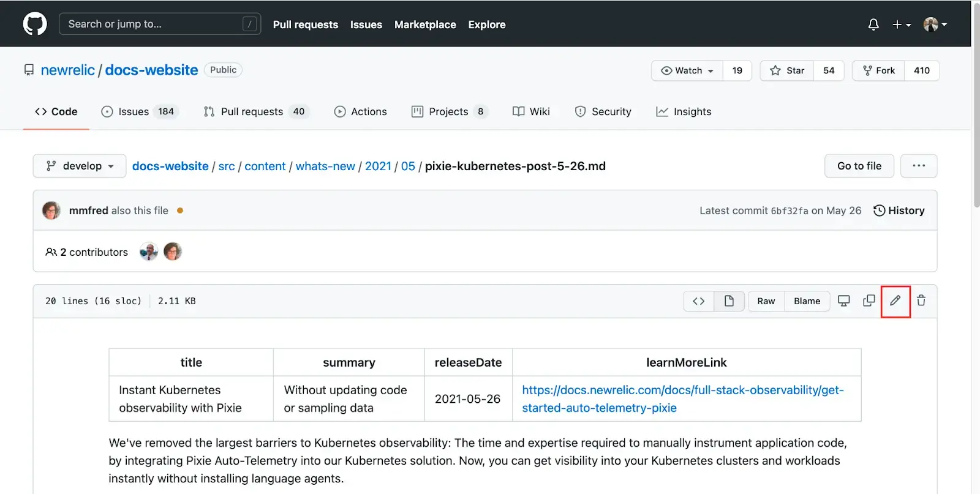
Task: Open the Watch notifications dropdown
Action: tap(687, 70)
